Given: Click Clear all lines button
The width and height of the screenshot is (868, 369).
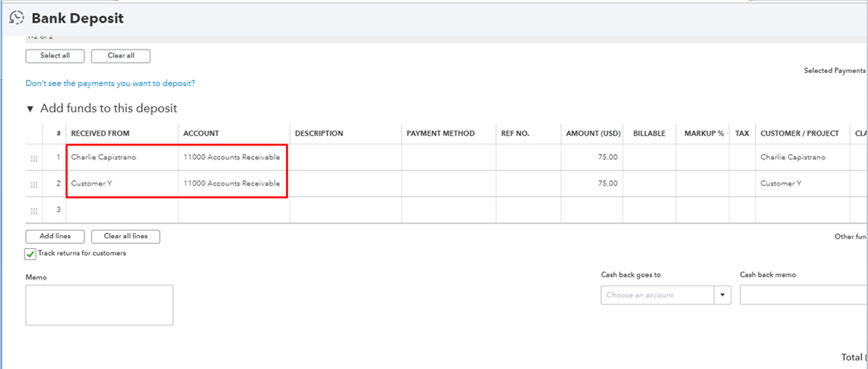Looking at the screenshot, I should tap(125, 237).
